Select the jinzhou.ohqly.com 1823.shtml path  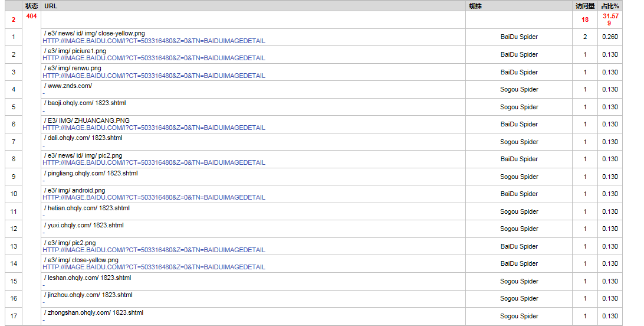pos(88,295)
